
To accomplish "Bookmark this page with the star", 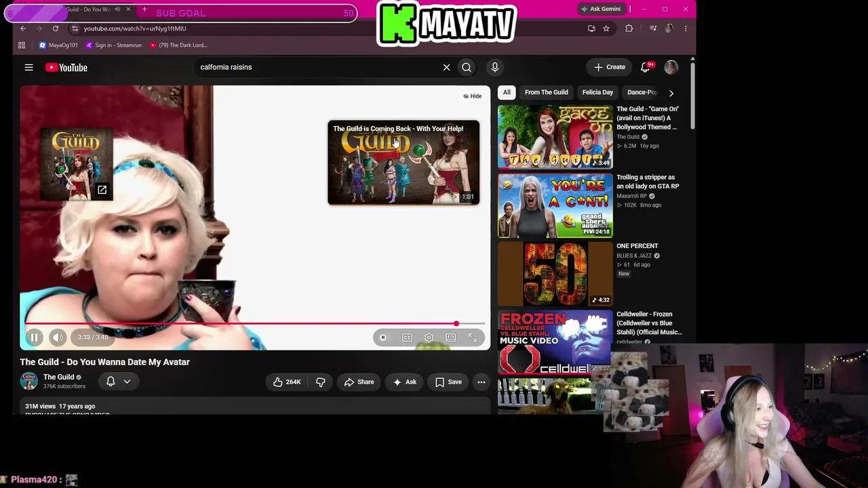I will [x=606, y=28].
